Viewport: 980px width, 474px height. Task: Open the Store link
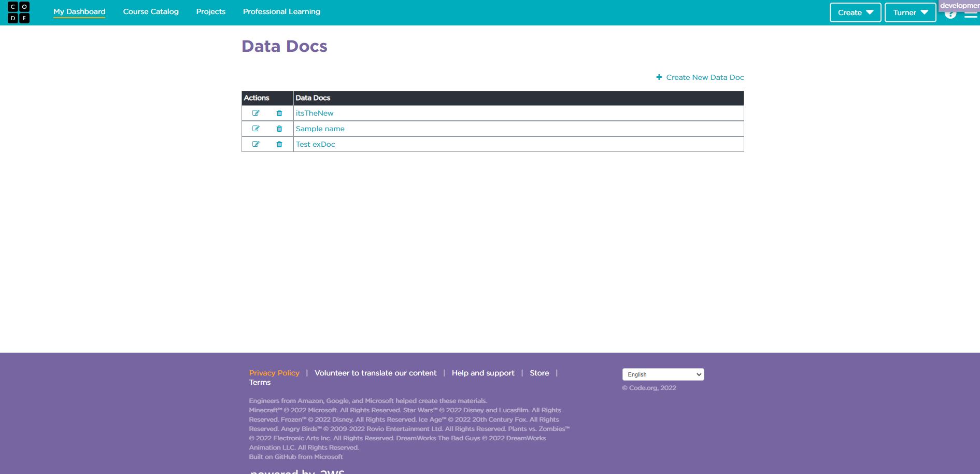539,373
